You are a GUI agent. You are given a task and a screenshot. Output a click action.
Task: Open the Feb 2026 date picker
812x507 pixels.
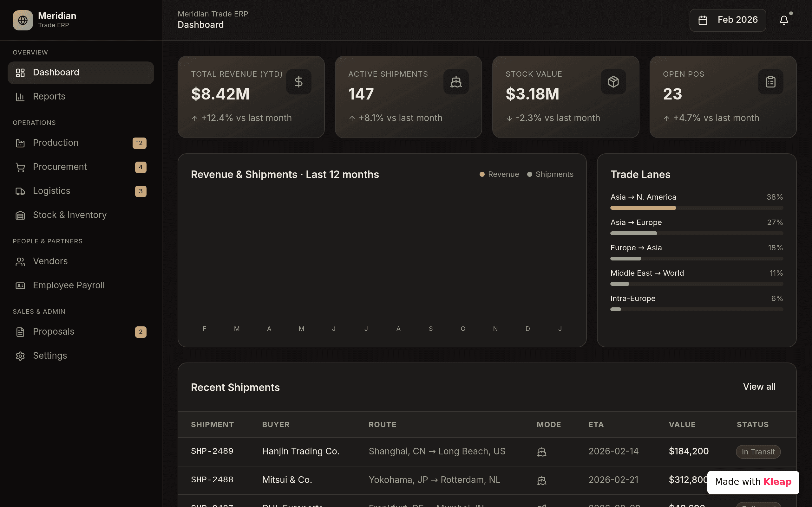pos(728,20)
